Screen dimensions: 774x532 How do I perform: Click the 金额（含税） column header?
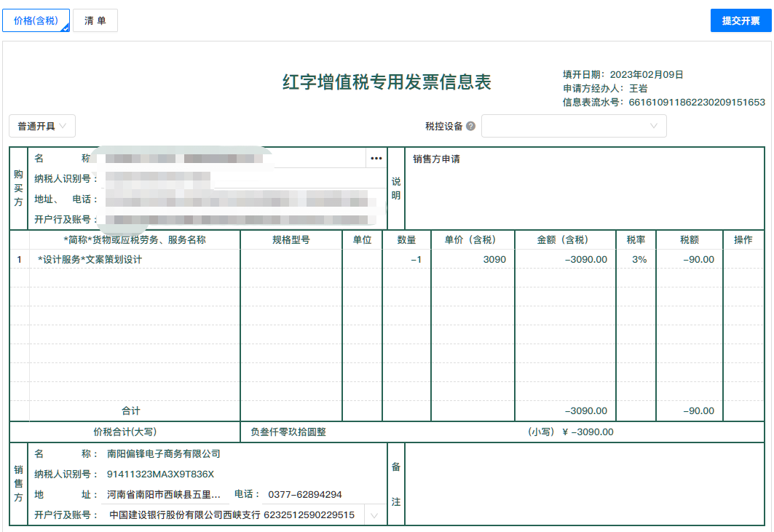[x=565, y=240]
